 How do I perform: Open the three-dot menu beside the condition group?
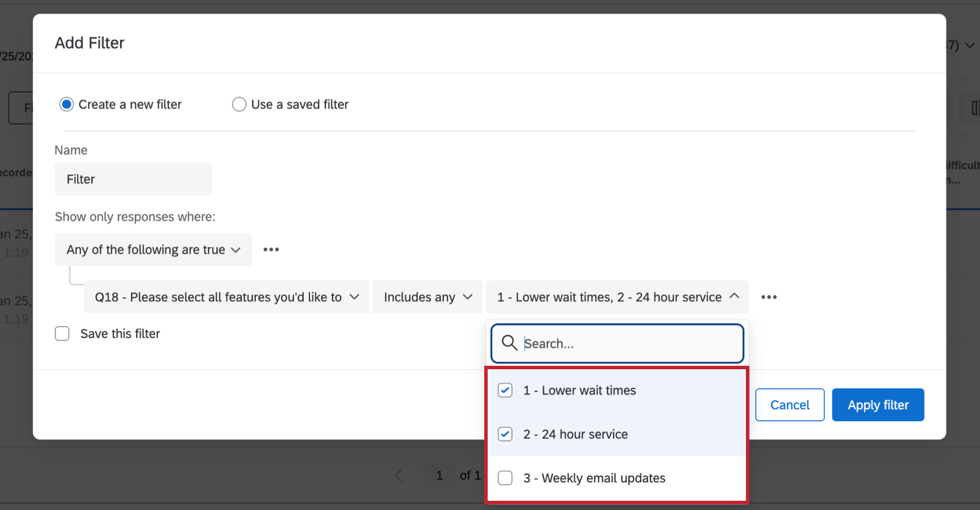[271, 250]
